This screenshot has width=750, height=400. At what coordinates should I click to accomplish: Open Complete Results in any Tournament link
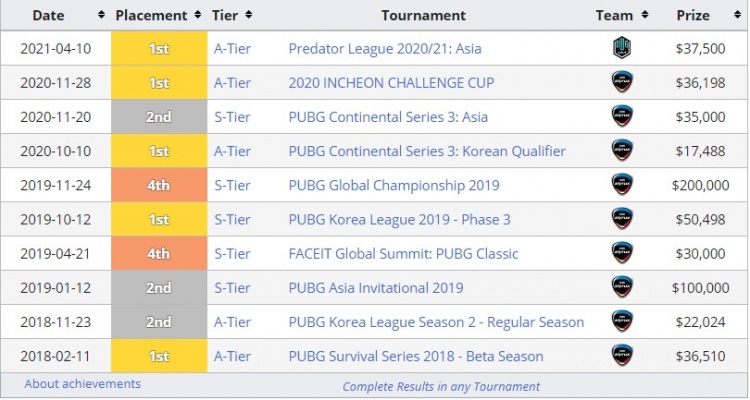click(441, 386)
